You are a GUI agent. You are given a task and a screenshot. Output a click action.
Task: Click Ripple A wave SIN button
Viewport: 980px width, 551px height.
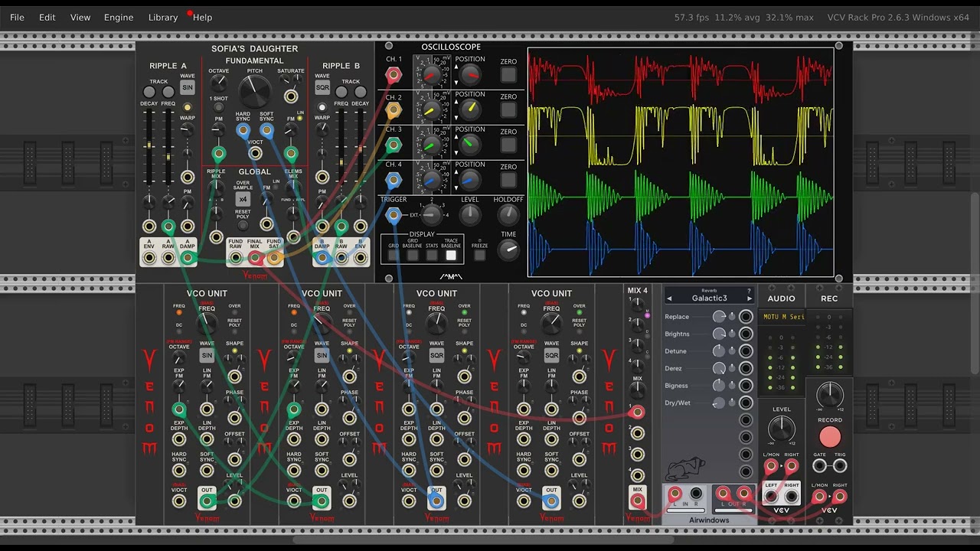[x=188, y=88]
